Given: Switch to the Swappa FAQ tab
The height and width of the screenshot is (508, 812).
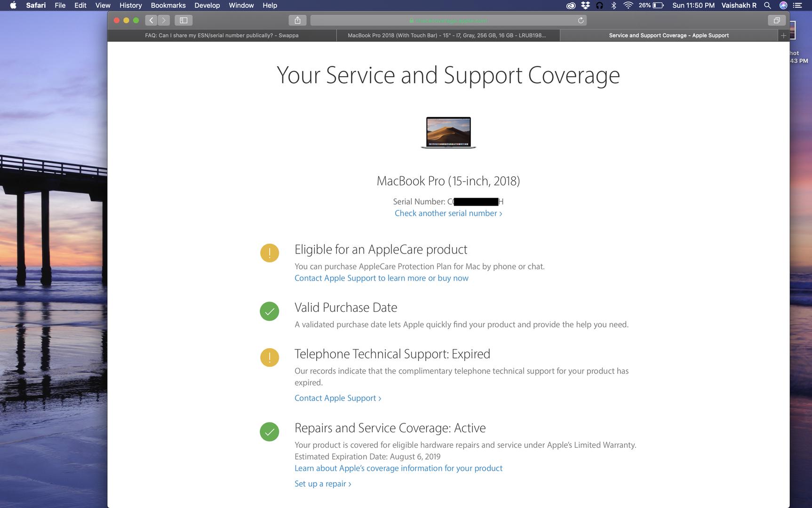Looking at the screenshot, I should [222, 35].
